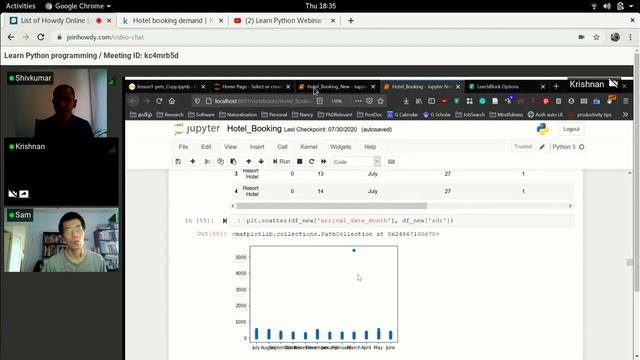Open Firefox hamburger menu

point(626,101)
